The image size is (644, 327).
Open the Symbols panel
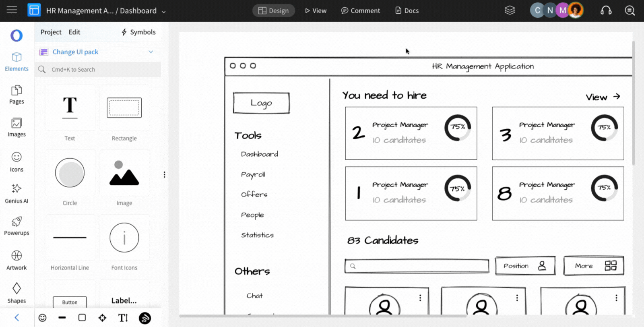click(138, 32)
